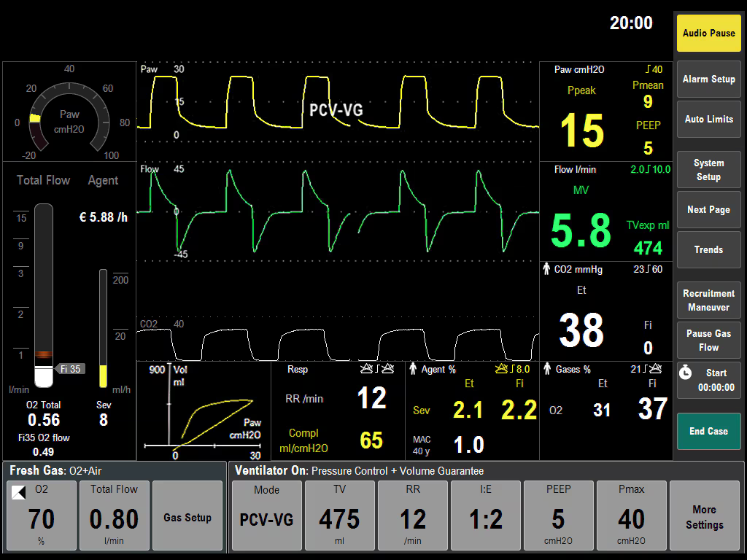Select the TV 475 ml setting
The width and height of the screenshot is (747, 560).
pos(339,516)
